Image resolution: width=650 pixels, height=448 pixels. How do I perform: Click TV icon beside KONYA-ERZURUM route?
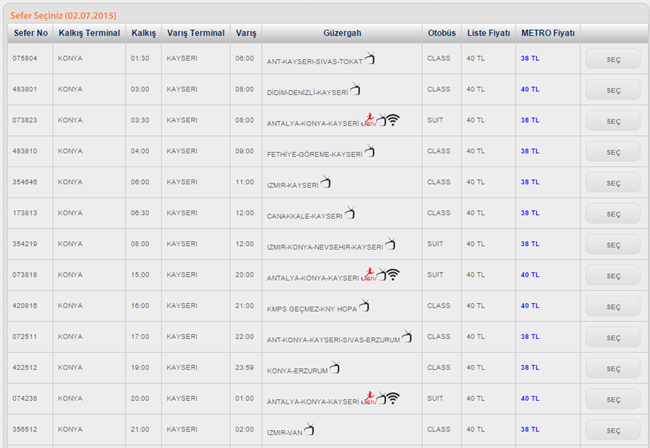click(x=335, y=367)
